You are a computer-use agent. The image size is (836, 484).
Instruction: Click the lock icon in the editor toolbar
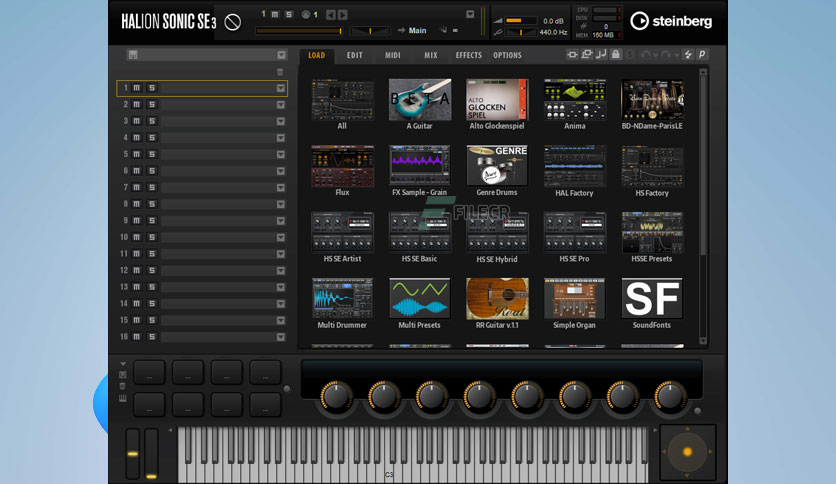click(x=615, y=54)
